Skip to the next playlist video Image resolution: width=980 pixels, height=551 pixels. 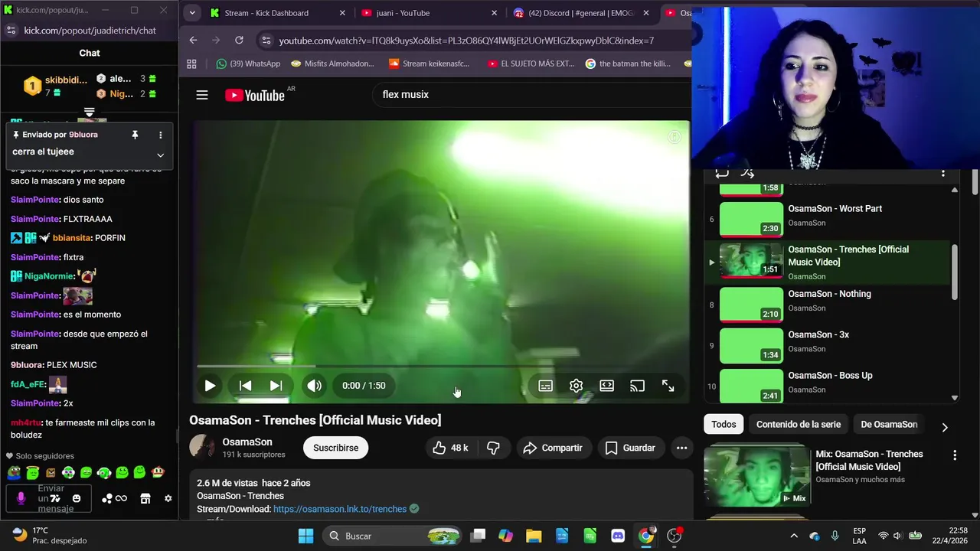pyautogui.click(x=276, y=386)
